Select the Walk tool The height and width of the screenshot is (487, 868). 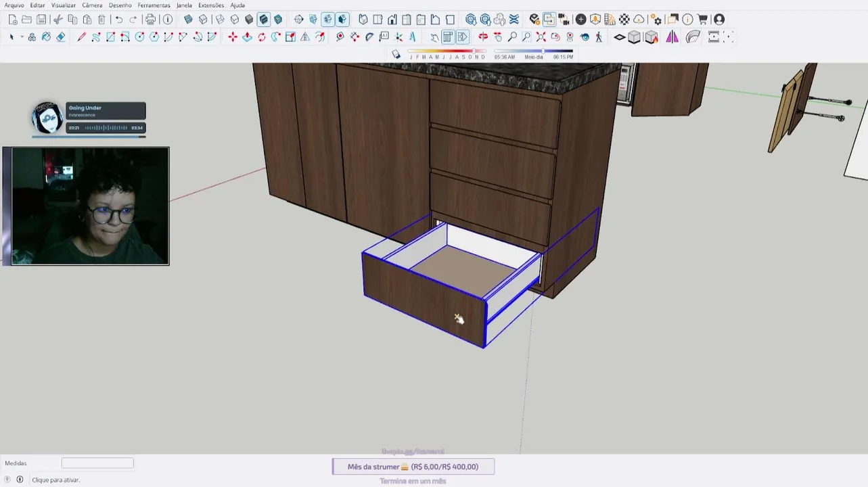599,37
